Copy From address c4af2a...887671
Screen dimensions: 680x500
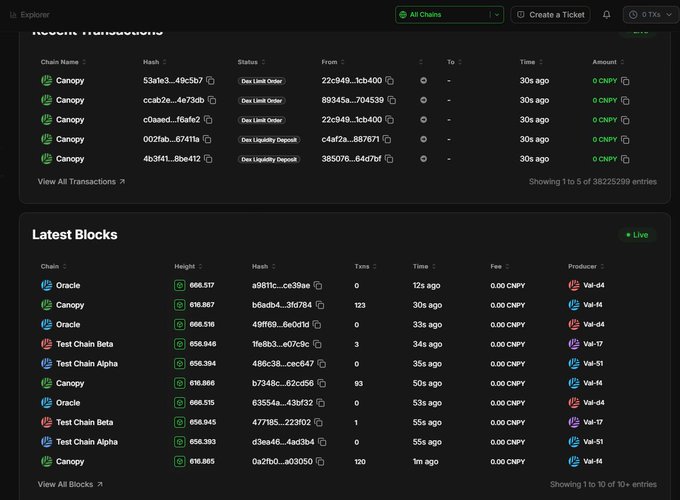(387, 139)
